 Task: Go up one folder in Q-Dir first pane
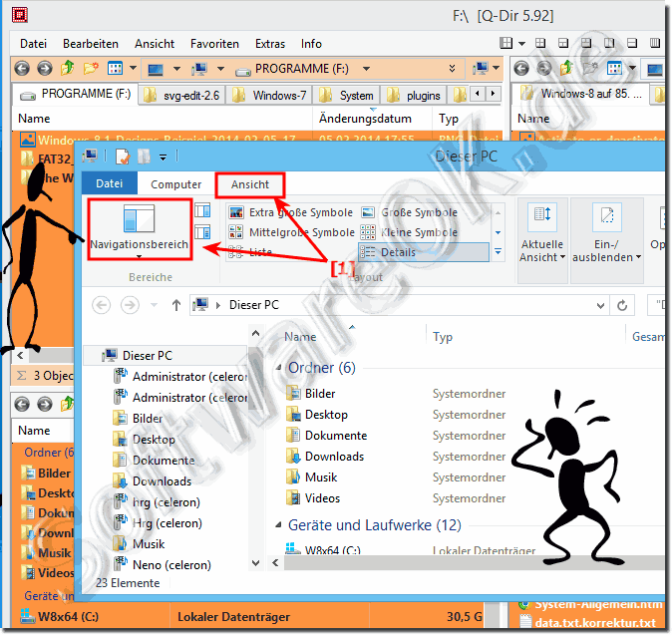pos(67,68)
